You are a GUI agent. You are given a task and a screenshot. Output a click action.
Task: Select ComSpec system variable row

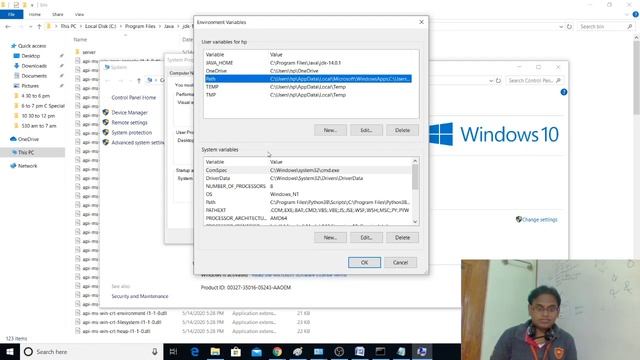[308, 170]
